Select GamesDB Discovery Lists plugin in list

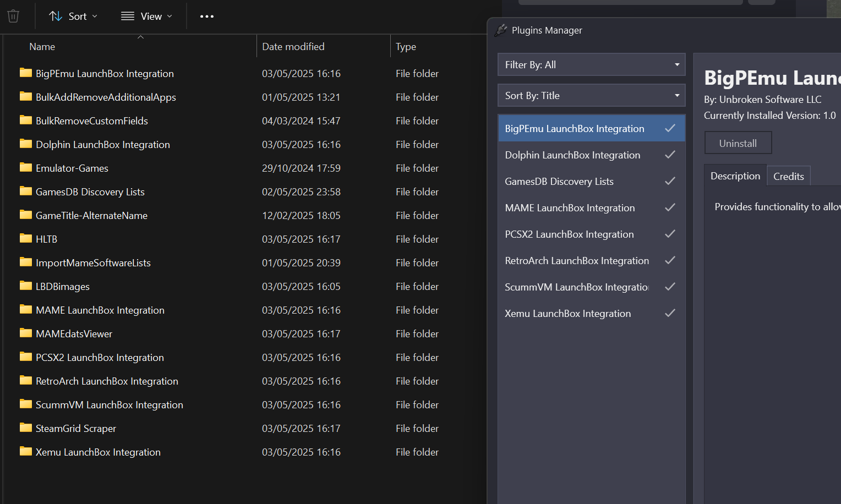click(x=592, y=182)
